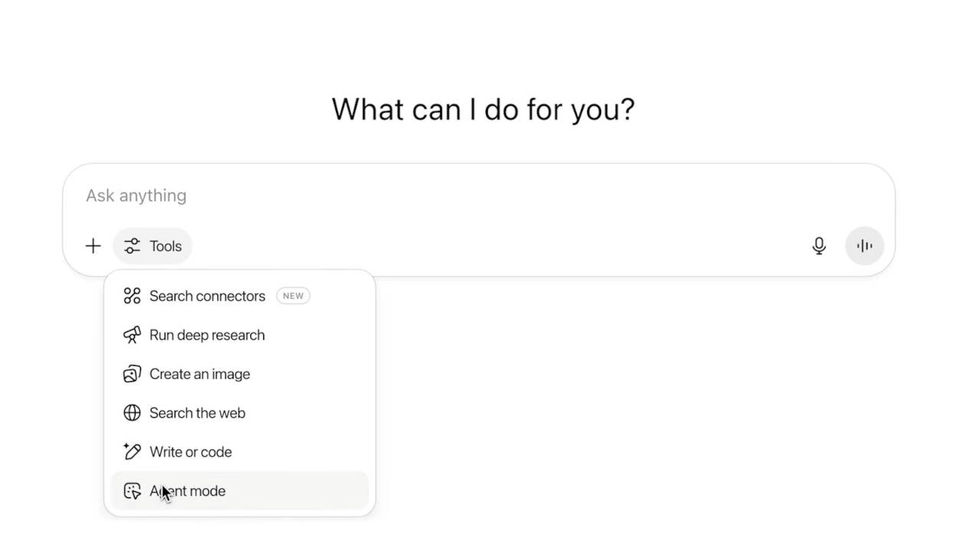Click the globe icon for web search

tap(132, 413)
